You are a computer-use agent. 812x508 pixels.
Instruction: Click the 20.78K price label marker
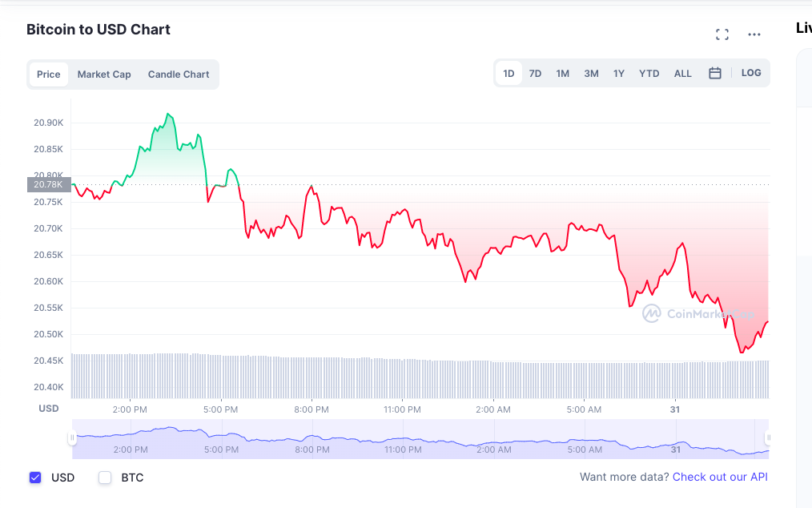49,184
